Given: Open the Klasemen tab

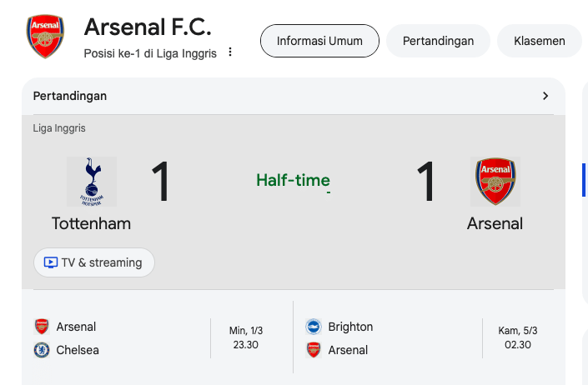Looking at the screenshot, I should [539, 41].
